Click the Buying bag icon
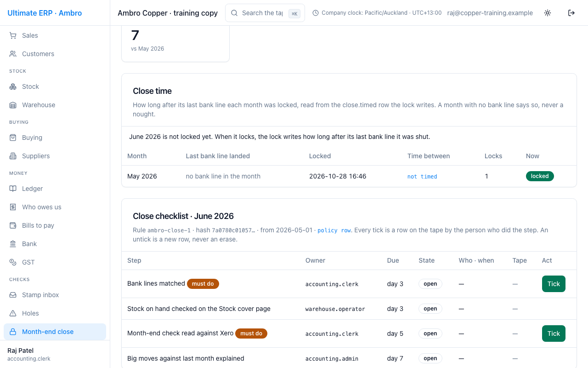Viewport: 588px width, 368px height. pos(13,138)
